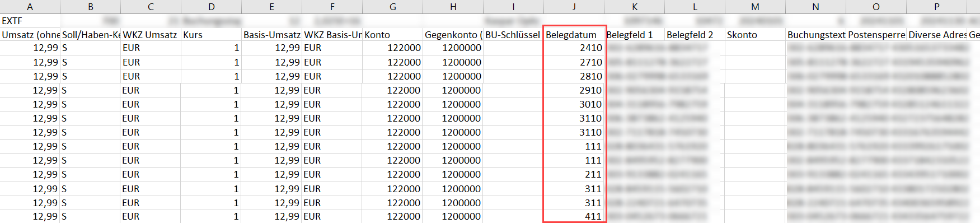Image resolution: width=980 pixels, height=223 pixels.
Task: Click the Belegfeld 1 header cell
Action: [634, 35]
